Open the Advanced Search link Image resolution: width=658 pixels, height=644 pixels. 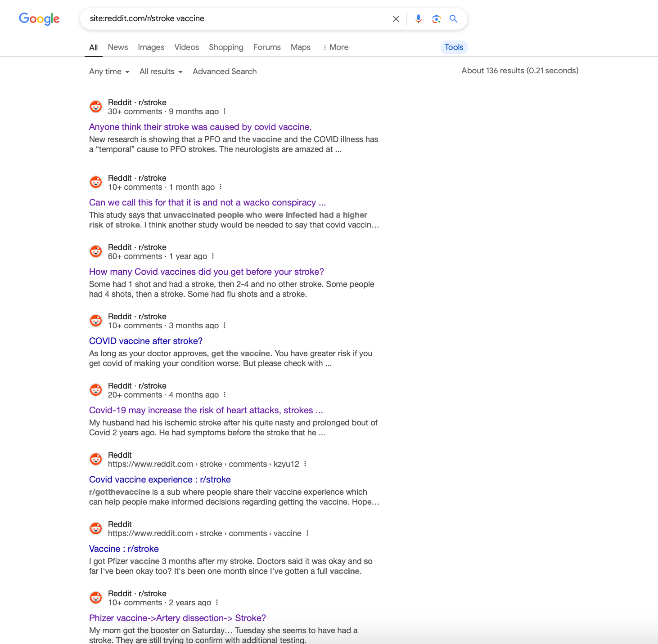(225, 72)
